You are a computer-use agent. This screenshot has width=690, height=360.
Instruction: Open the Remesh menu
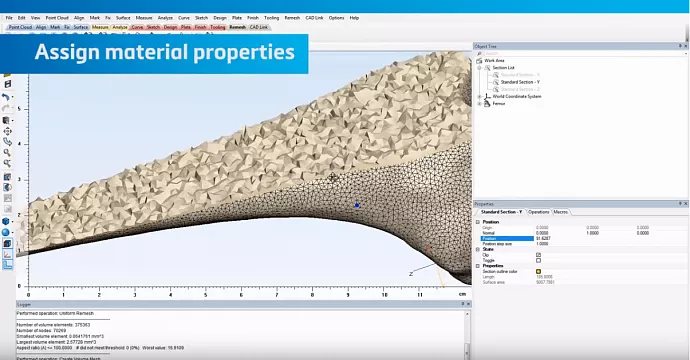tap(292, 18)
